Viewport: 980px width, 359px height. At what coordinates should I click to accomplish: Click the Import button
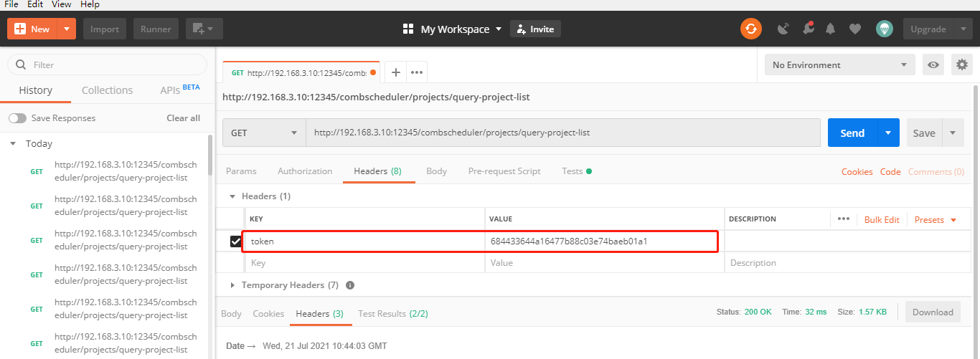pyautogui.click(x=105, y=29)
